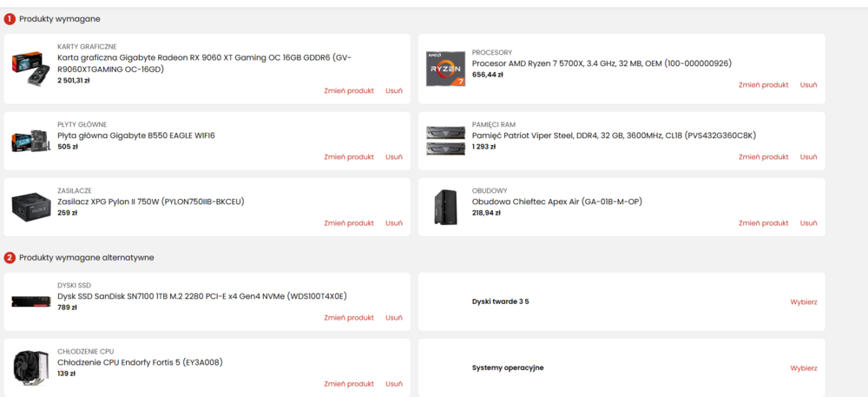
Task: Remove the Patriot Viper Steel RAM
Action: coord(808,157)
